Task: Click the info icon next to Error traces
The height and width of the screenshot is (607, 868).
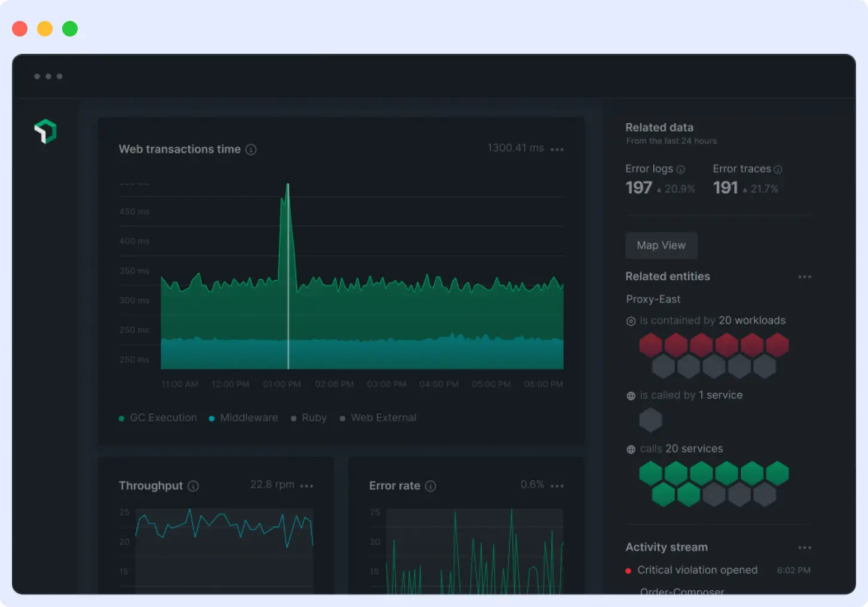Action: (x=778, y=169)
